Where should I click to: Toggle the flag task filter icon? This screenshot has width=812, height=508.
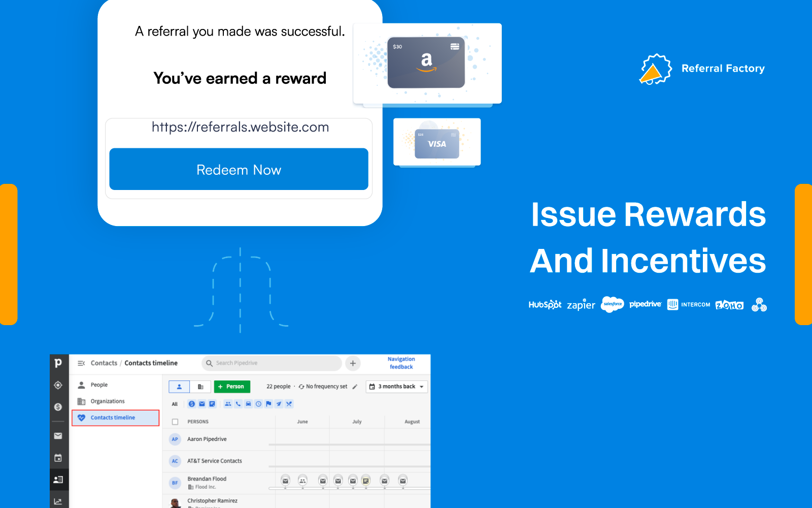(268, 404)
